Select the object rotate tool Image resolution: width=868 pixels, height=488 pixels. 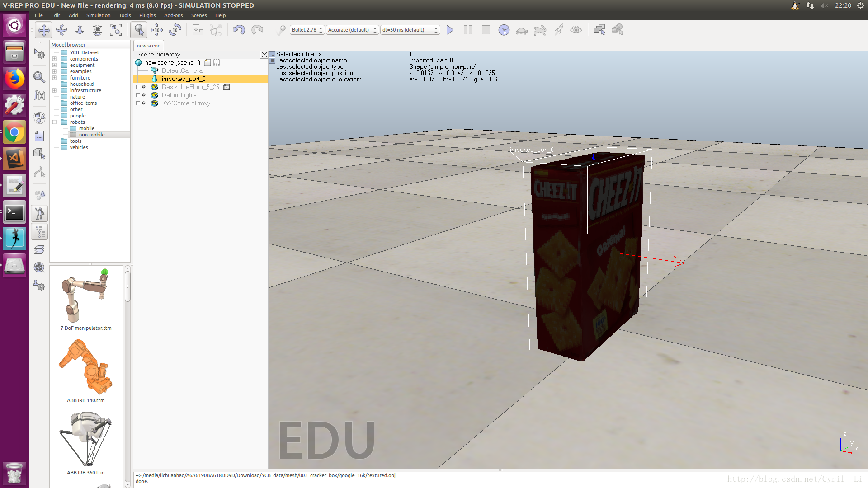(x=175, y=30)
